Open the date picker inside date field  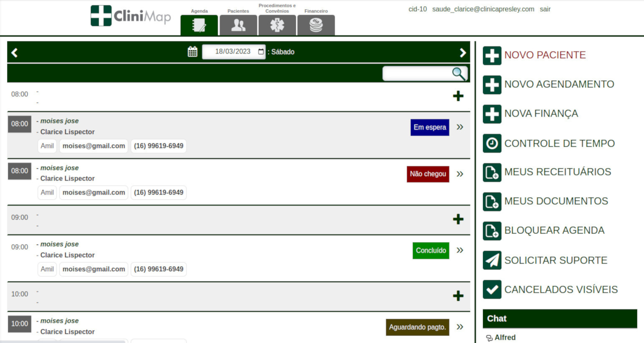[x=261, y=52]
